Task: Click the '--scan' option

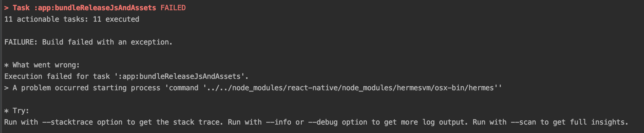Action: 523,122
